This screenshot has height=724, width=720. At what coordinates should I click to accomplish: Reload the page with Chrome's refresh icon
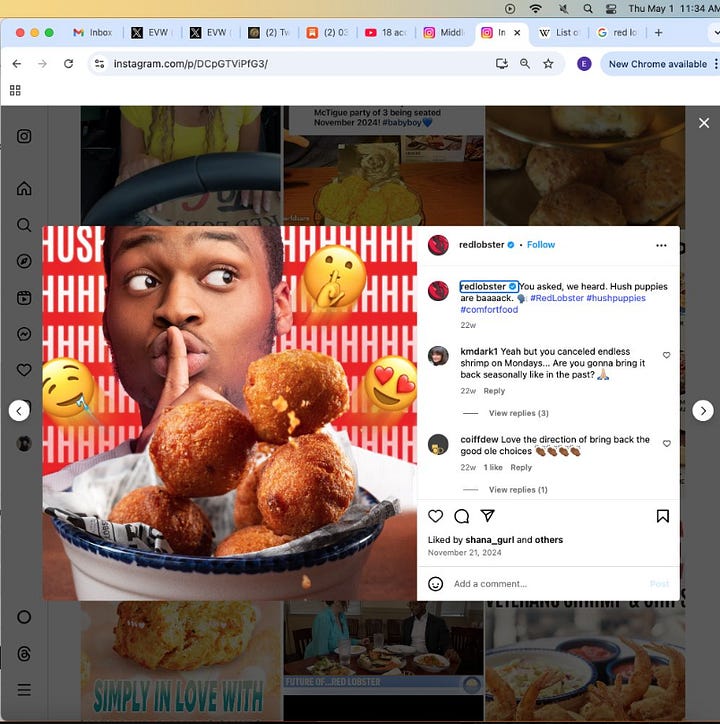pyautogui.click(x=68, y=64)
